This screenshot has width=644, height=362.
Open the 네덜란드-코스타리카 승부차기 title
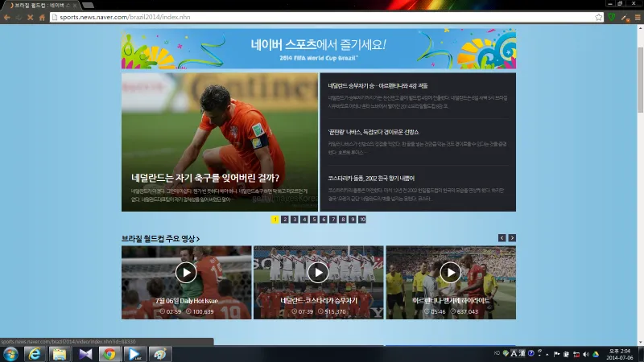(319, 301)
